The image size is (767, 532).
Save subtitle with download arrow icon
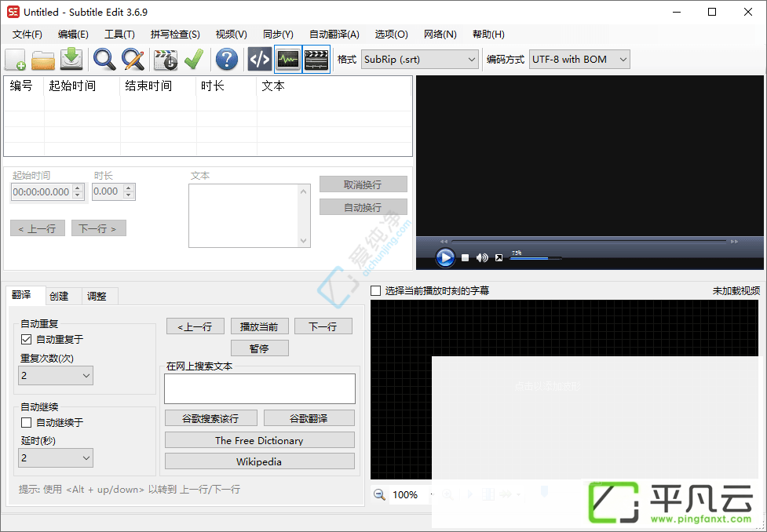pyautogui.click(x=71, y=59)
